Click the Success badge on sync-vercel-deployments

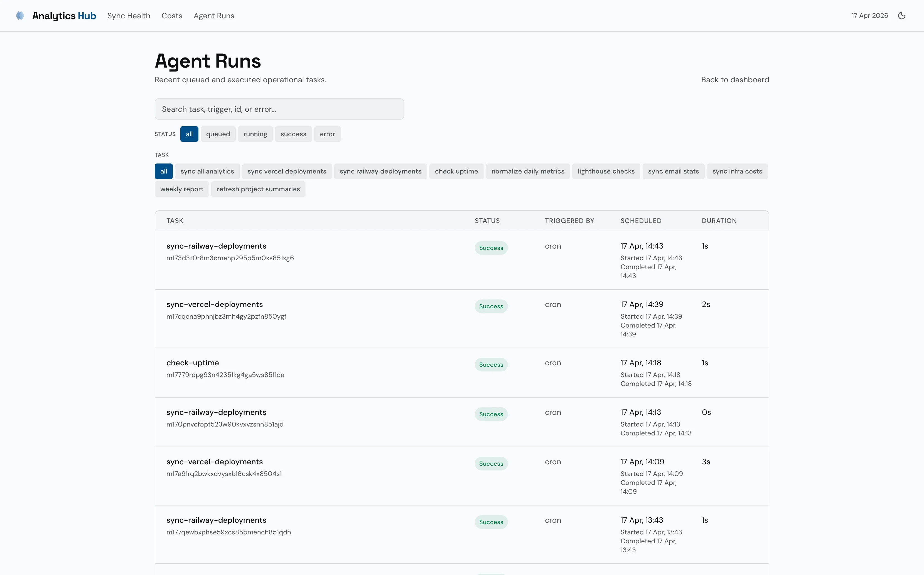click(491, 306)
